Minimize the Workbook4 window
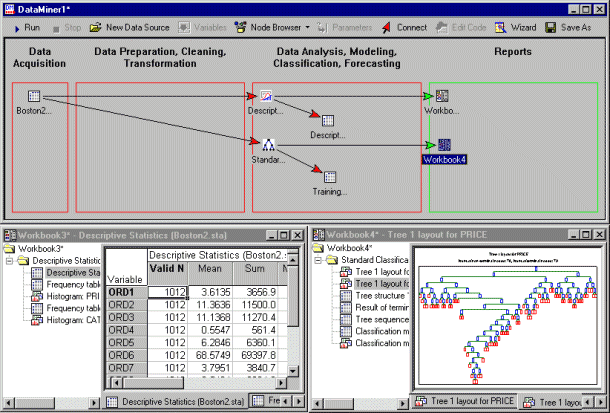610x413 pixels. [574, 234]
